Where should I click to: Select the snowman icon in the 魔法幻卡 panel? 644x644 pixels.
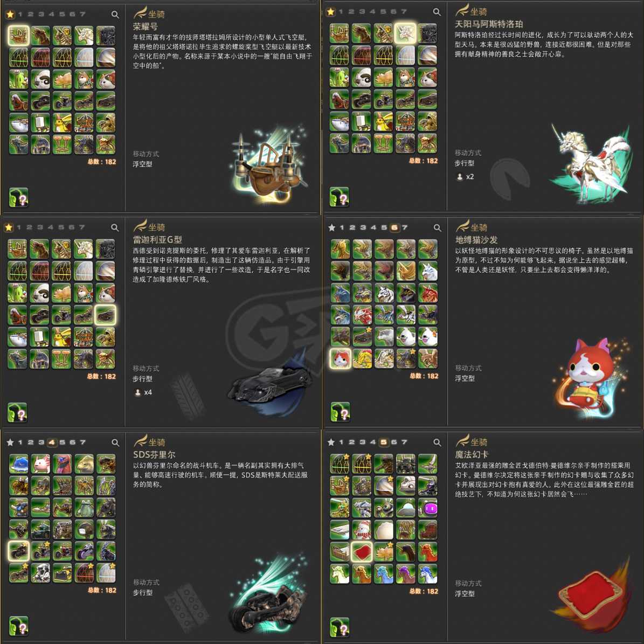[362, 530]
